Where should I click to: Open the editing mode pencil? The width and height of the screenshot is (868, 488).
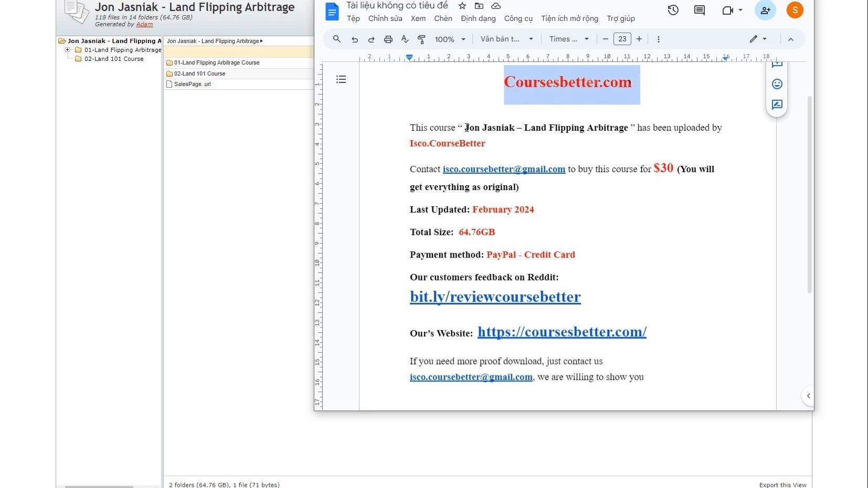coord(754,39)
